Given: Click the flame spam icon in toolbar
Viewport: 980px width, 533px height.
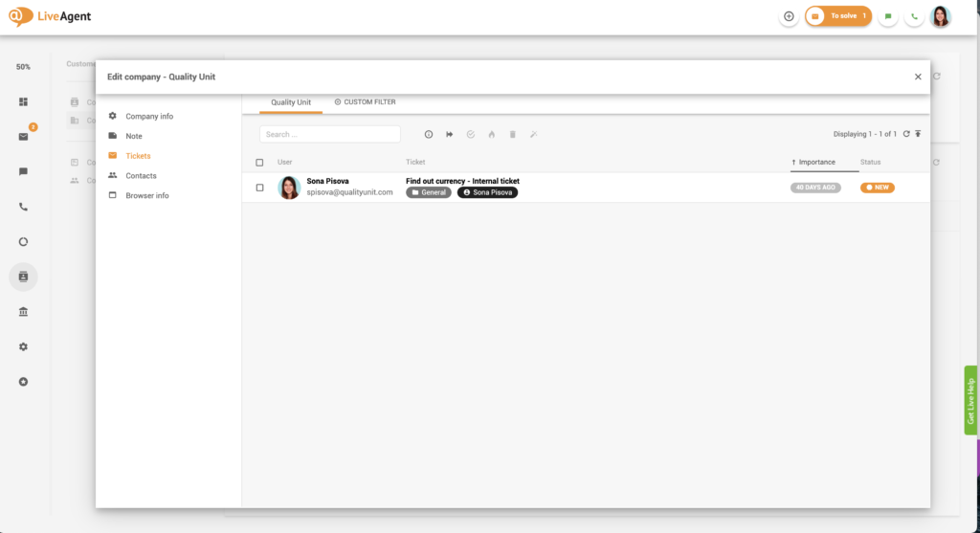Looking at the screenshot, I should 492,134.
